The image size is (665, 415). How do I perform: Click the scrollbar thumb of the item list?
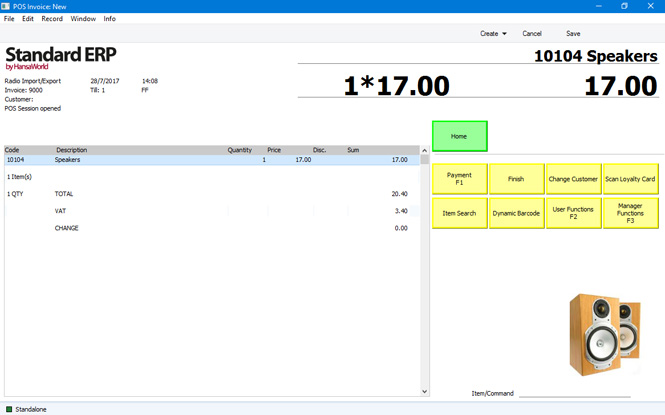[x=425, y=159]
